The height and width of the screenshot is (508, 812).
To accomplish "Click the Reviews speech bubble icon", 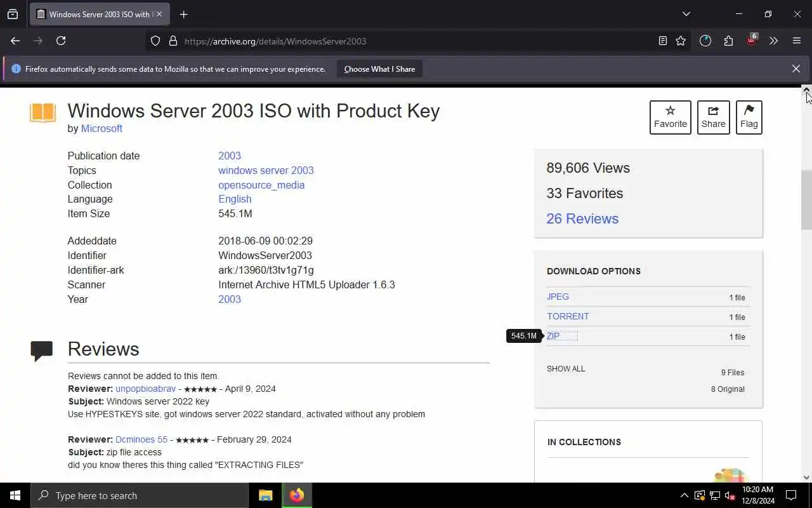I will pos(42,351).
